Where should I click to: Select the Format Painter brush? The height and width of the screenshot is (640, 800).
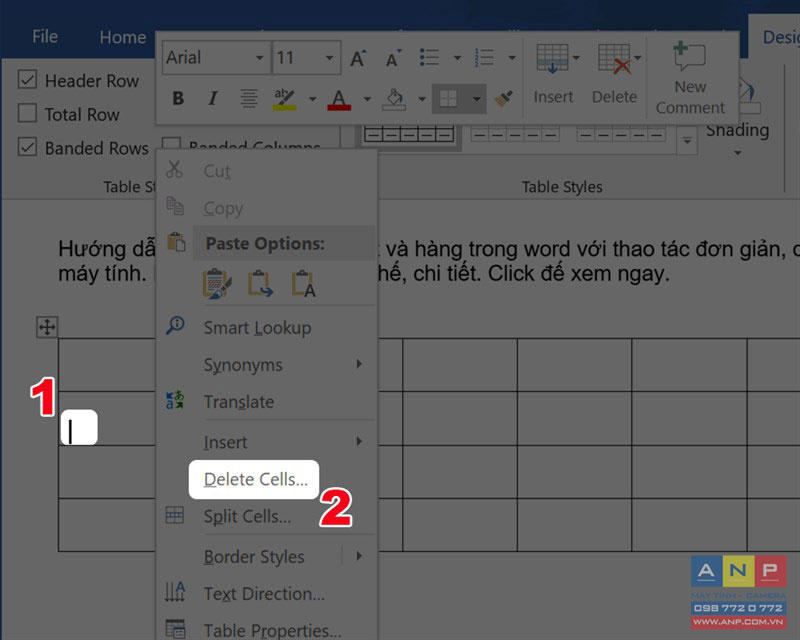click(x=503, y=99)
